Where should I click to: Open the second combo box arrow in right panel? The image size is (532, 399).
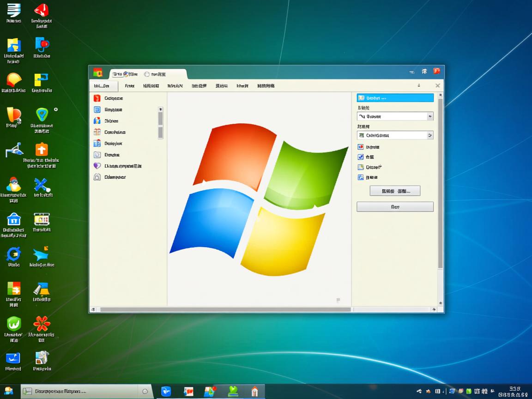tap(430, 135)
